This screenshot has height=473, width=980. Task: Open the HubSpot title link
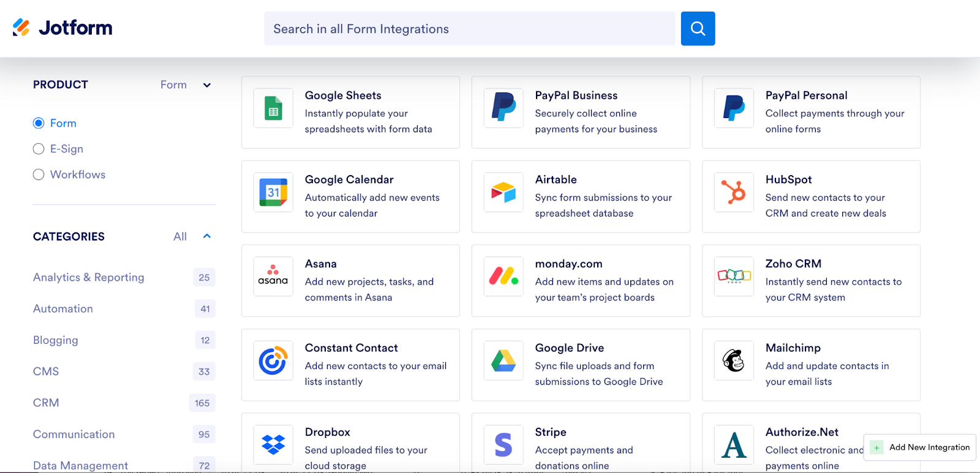coord(788,179)
